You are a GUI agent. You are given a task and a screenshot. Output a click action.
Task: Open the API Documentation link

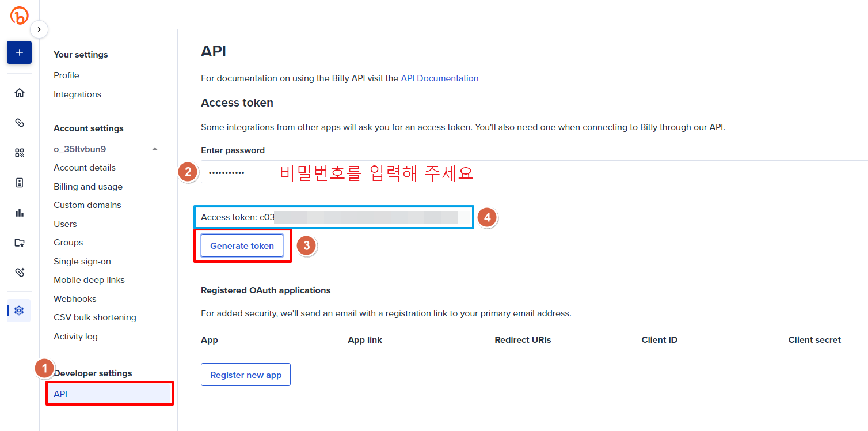click(439, 78)
